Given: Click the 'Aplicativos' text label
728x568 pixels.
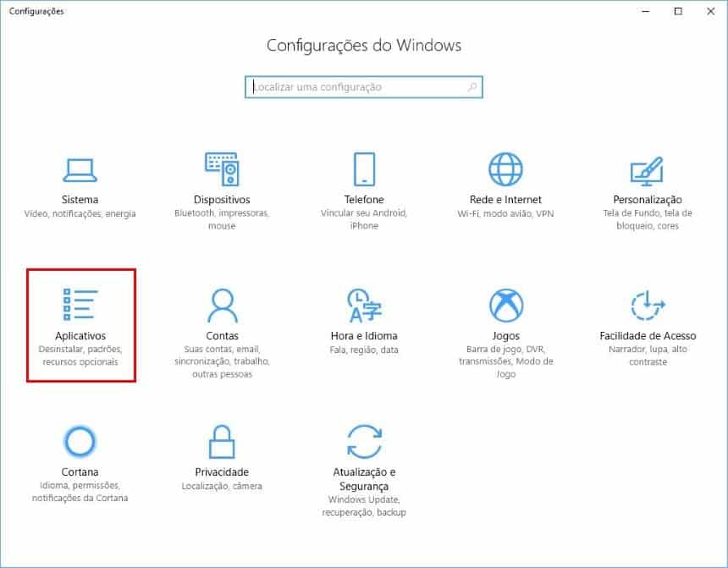Looking at the screenshot, I should [80, 336].
